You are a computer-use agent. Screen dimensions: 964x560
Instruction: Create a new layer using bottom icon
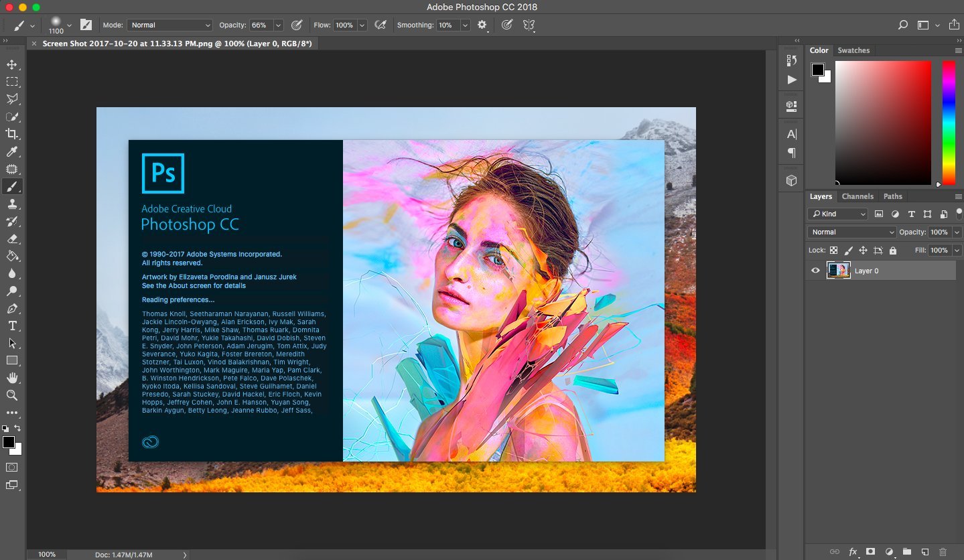pyautogui.click(x=924, y=552)
